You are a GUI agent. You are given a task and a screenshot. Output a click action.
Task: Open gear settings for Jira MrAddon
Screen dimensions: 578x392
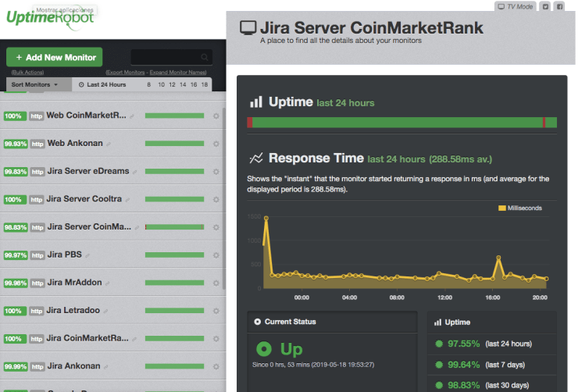216,283
